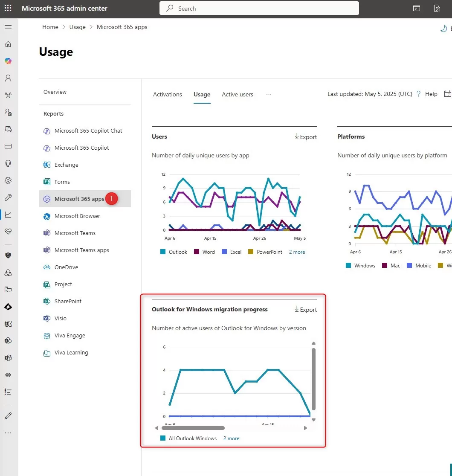Open the Forms report in the Reports list
The height and width of the screenshot is (476, 452).
(x=85, y=182)
